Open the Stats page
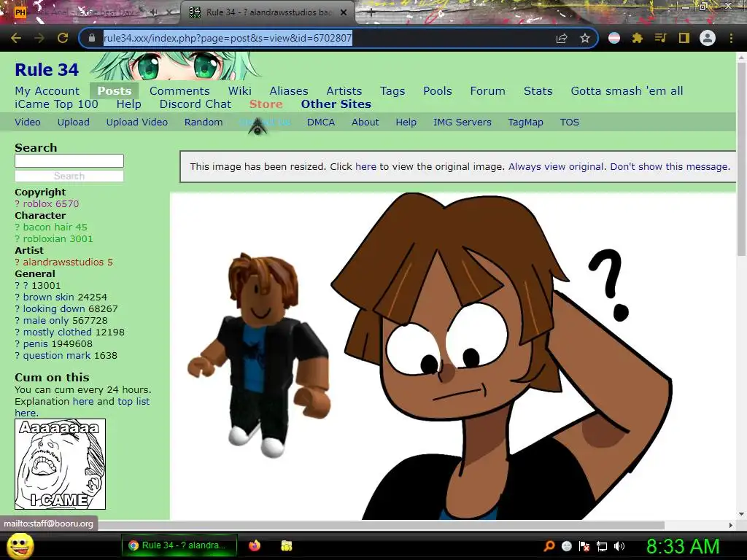Image resolution: width=747 pixels, height=560 pixels. click(x=538, y=91)
